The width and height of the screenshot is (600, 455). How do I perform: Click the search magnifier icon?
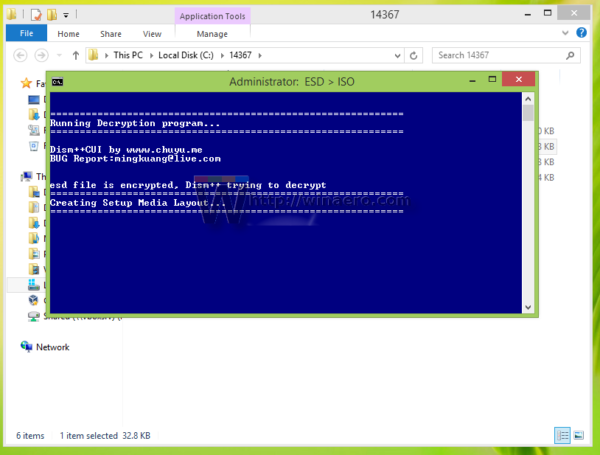570,55
